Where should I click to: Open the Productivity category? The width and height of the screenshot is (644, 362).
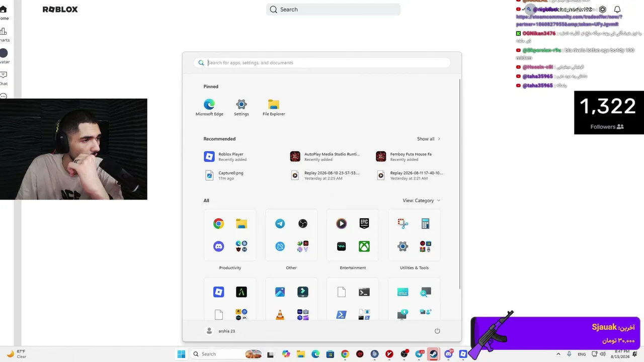coord(230,268)
